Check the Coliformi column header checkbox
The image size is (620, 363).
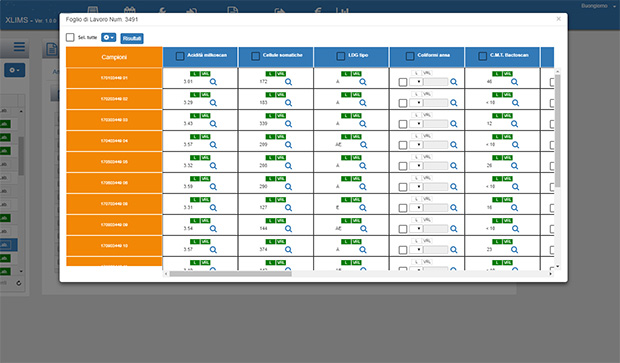tap(410, 56)
